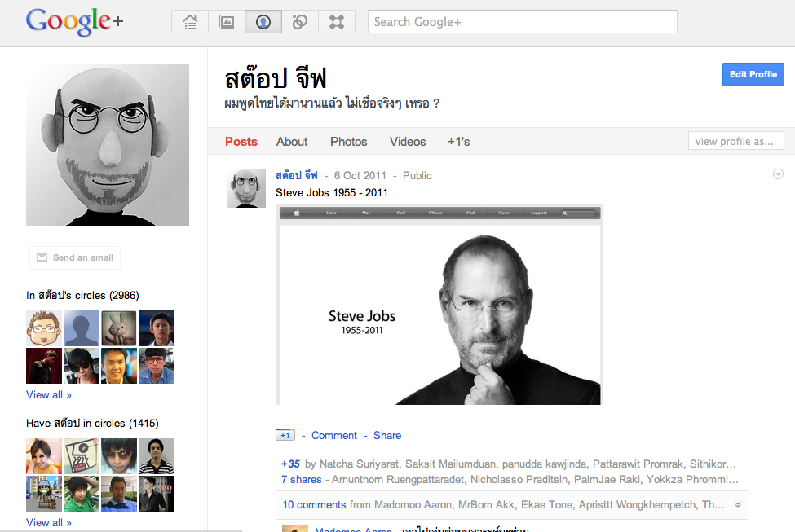Open View all under Have in circles
The width and height of the screenshot is (795, 532).
click(49, 522)
